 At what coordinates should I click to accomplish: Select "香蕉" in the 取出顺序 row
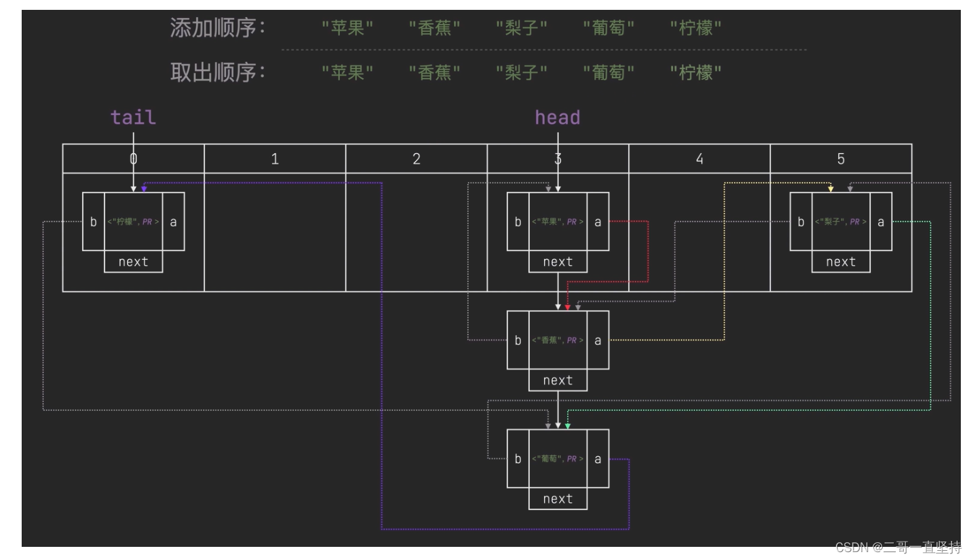434,72
